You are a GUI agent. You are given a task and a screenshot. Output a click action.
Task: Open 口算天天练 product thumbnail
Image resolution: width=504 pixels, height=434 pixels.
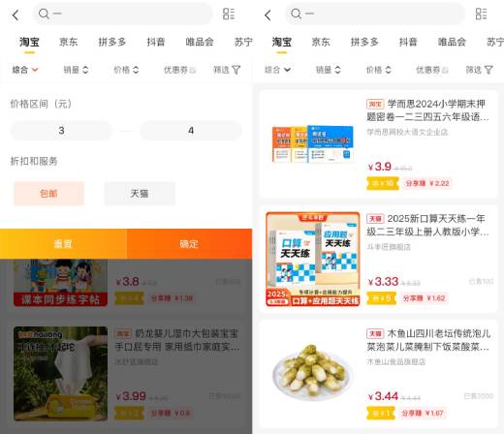(x=313, y=259)
